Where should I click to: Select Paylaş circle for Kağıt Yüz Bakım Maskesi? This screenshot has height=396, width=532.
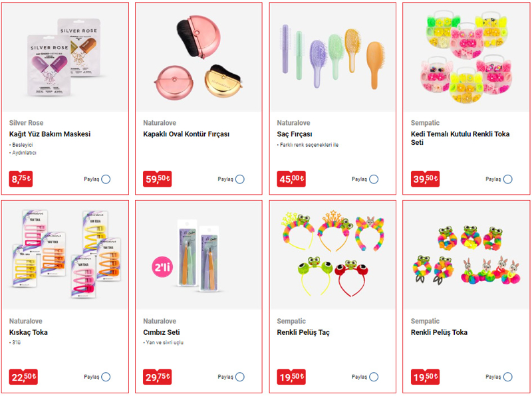[x=106, y=179]
